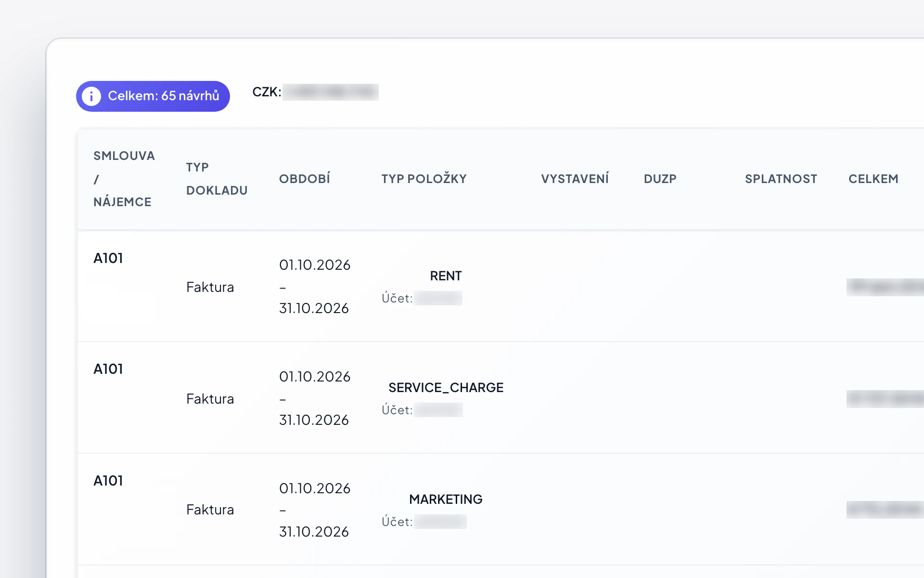Click the 'TYP DOKLADU' column header

pos(217,179)
